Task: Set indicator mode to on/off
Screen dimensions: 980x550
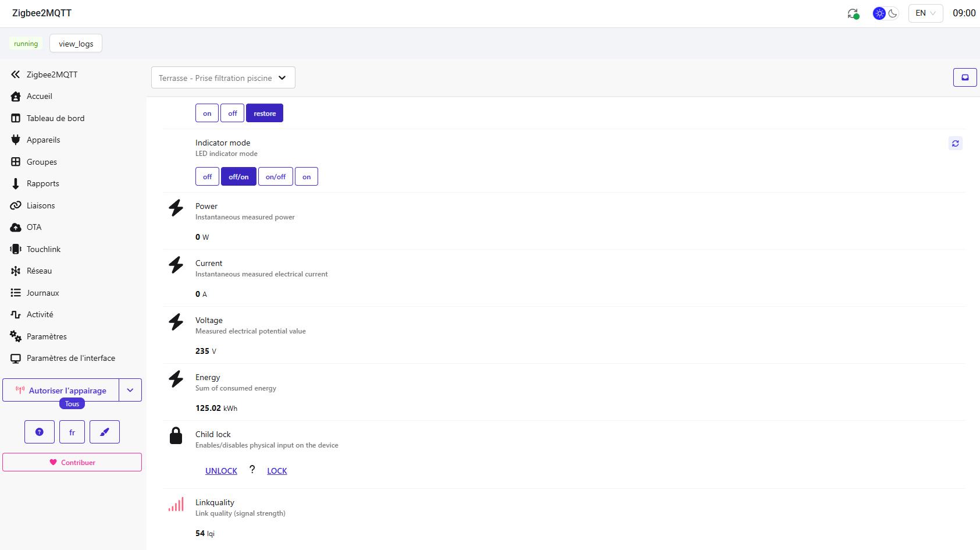Action: tap(275, 177)
